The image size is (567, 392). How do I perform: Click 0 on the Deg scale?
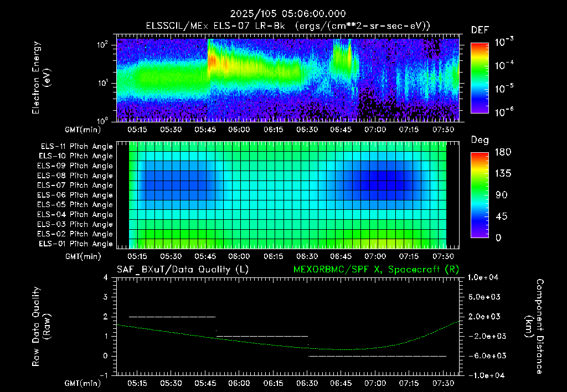click(x=498, y=238)
